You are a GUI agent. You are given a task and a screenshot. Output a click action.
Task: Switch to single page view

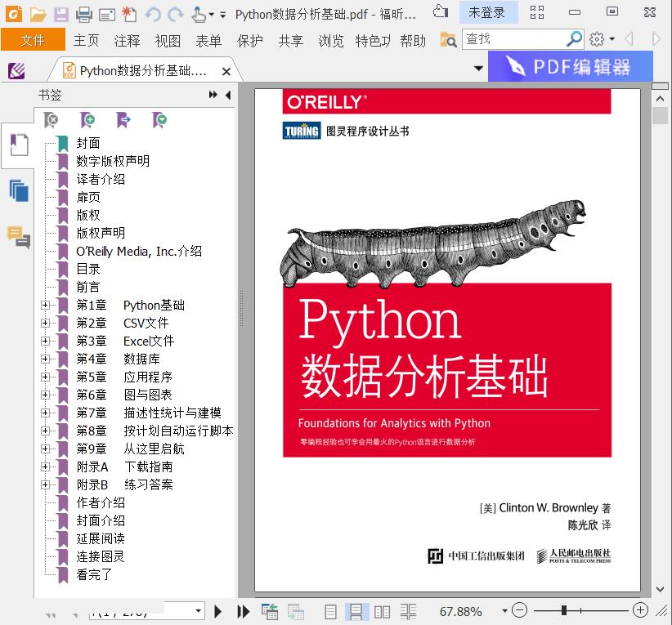[x=330, y=611]
